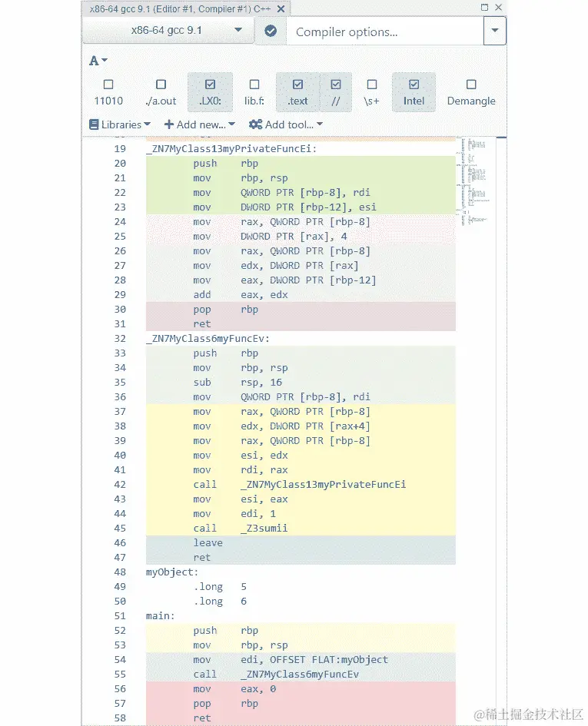The width and height of the screenshot is (588, 726).
Task: Click the _ZN7MyClass6myFuncEv: label on line 32
Action: click(x=208, y=339)
